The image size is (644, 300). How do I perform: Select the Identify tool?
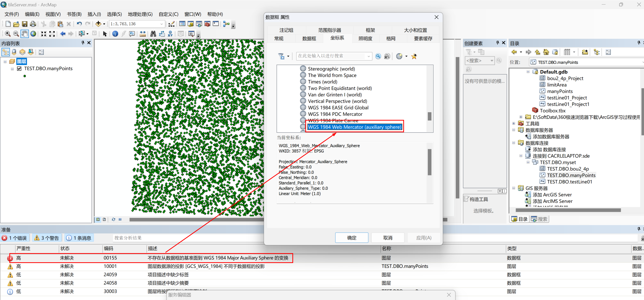click(x=115, y=33)
